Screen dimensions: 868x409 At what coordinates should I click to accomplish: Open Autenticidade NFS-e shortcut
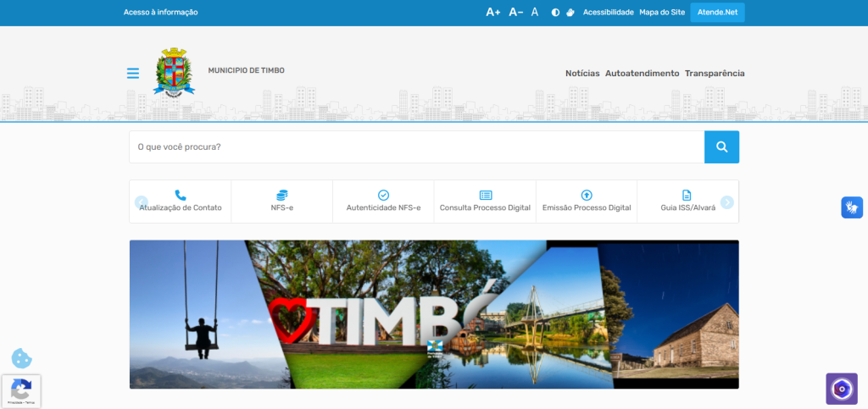tap(383, 202)
